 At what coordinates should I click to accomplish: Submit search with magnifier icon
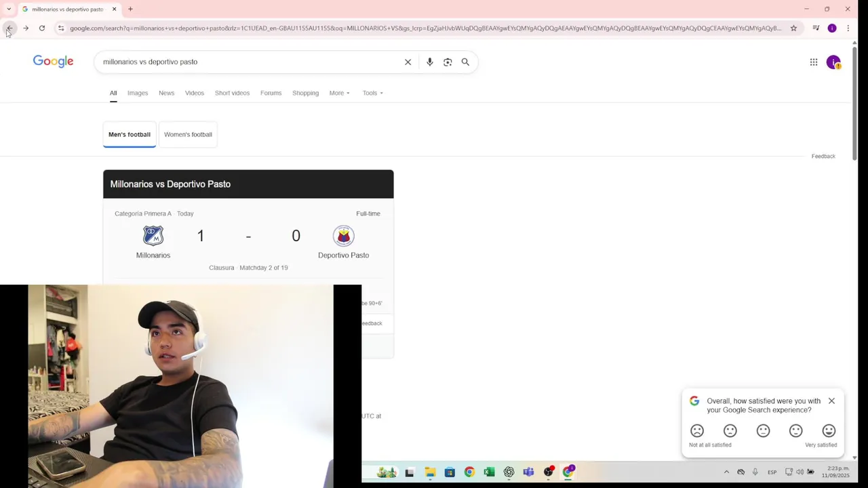click(465, 62)
